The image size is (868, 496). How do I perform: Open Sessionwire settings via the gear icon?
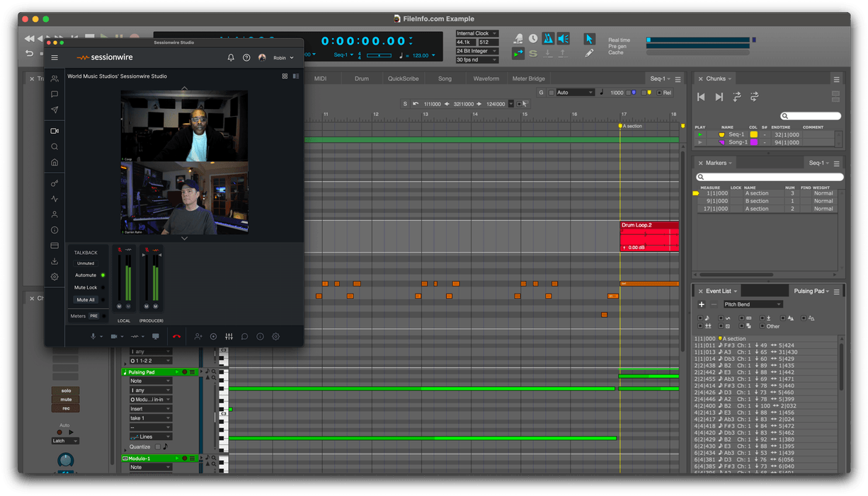[x=275, y=336]
